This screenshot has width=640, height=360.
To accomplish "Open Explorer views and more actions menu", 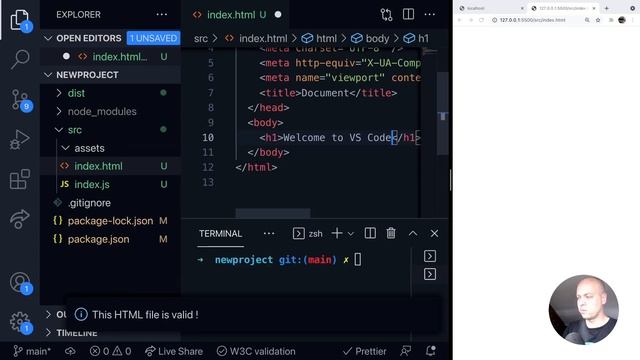I will pyautogui.click(x=162, y=15).
